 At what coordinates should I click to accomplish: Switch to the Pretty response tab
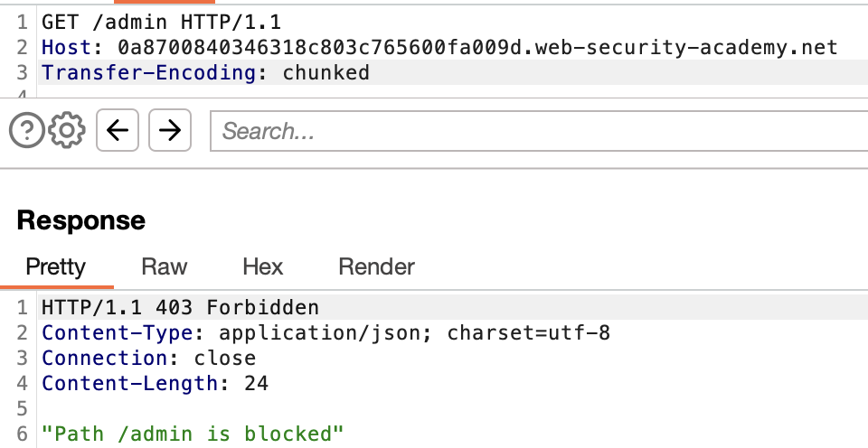[x=56, y=267]
